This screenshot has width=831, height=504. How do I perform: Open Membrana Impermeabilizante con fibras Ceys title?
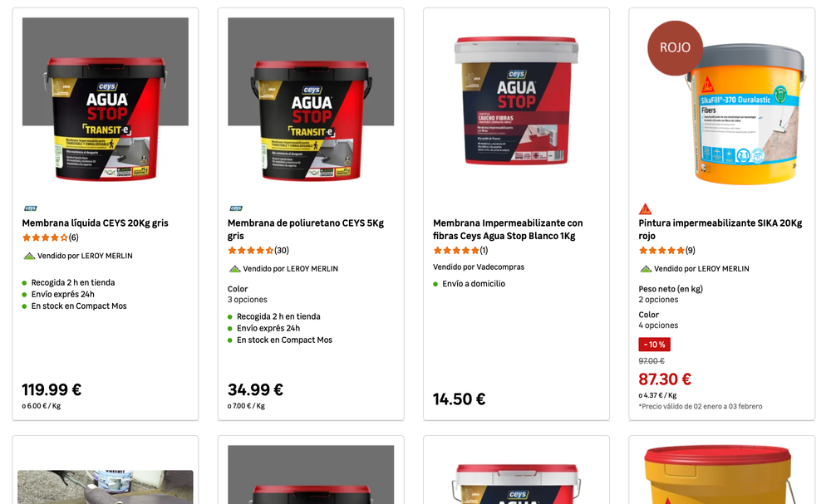(508, 230)
